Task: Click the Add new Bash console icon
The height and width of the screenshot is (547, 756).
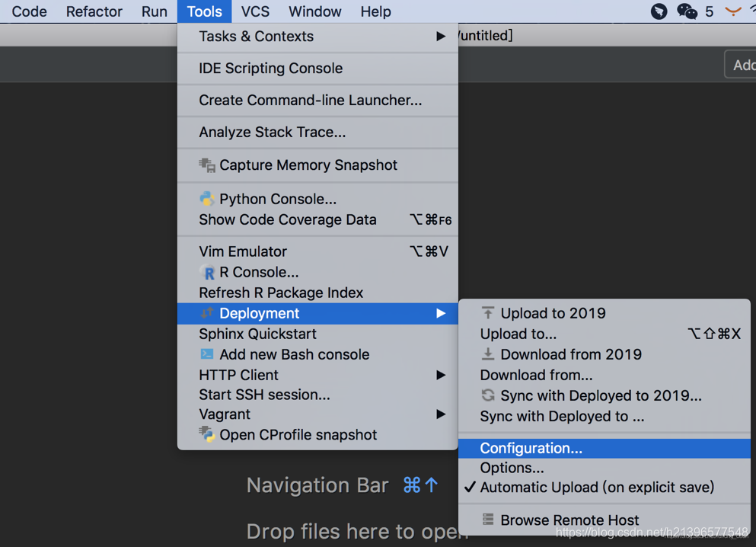Action: point(207,354)
